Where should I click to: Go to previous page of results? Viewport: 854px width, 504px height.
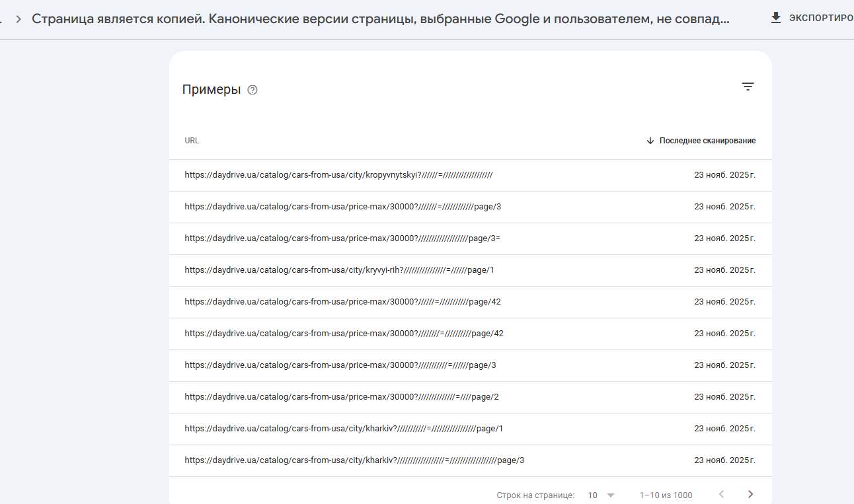(x=721, y=494)
